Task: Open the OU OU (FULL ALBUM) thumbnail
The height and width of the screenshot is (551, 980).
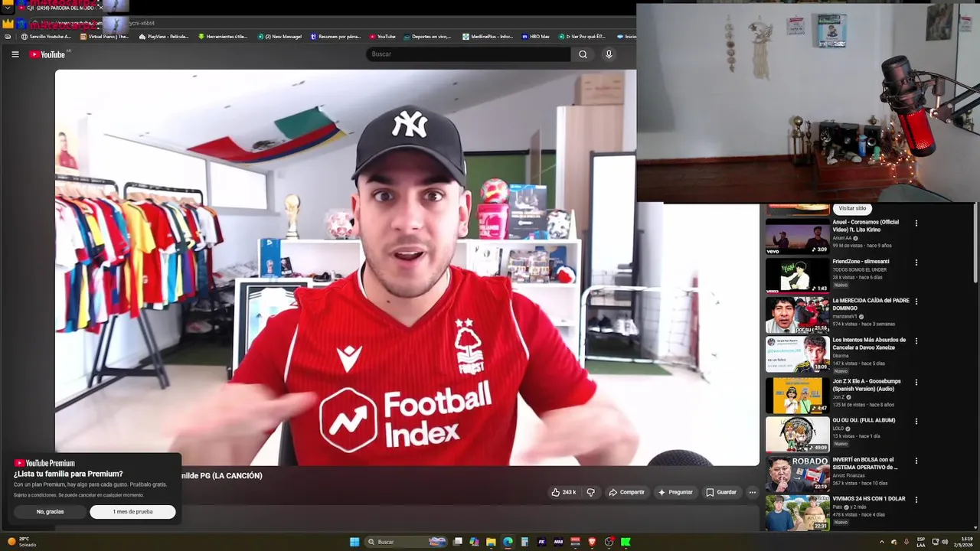Action: (x=797, y=434)
